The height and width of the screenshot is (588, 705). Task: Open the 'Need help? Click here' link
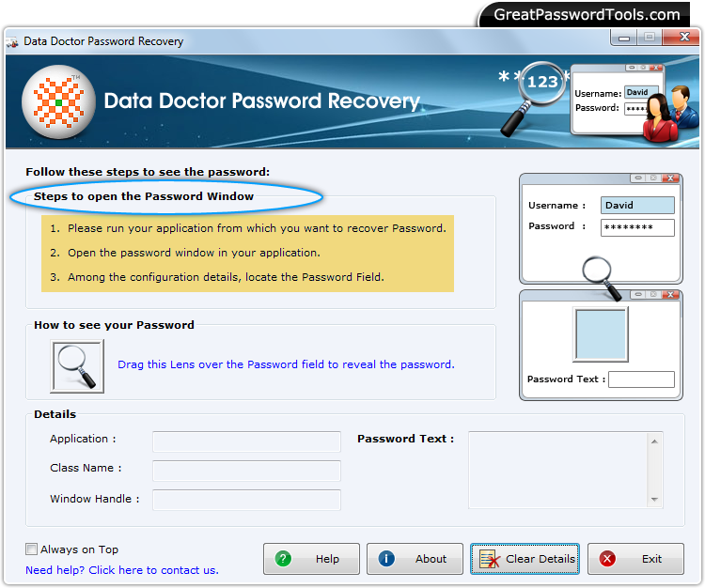pyautogui.click(x=122, y=570)
